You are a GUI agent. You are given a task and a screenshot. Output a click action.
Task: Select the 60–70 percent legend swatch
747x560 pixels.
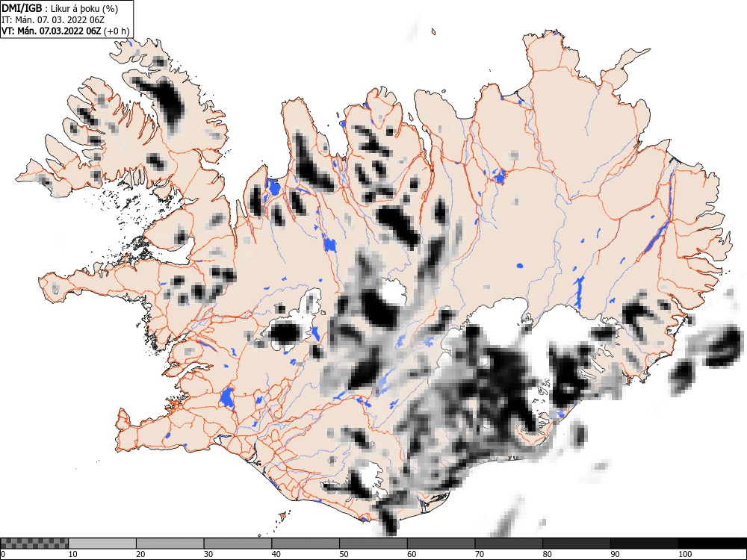click(x=441, y=544)
